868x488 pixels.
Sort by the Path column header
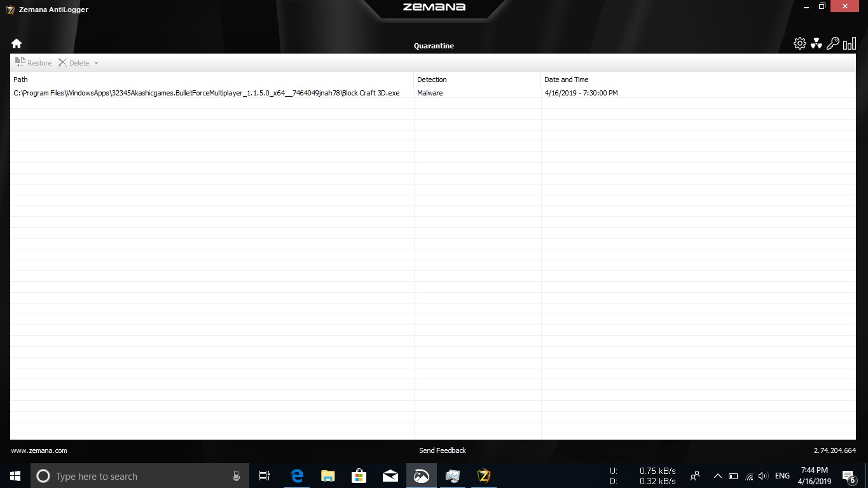pos(212,80)
